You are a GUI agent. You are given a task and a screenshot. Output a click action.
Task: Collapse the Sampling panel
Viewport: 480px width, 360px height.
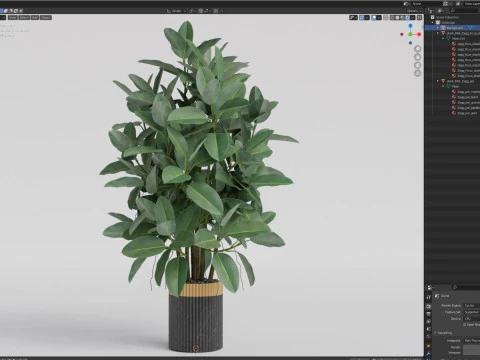[x=435, y=333]
